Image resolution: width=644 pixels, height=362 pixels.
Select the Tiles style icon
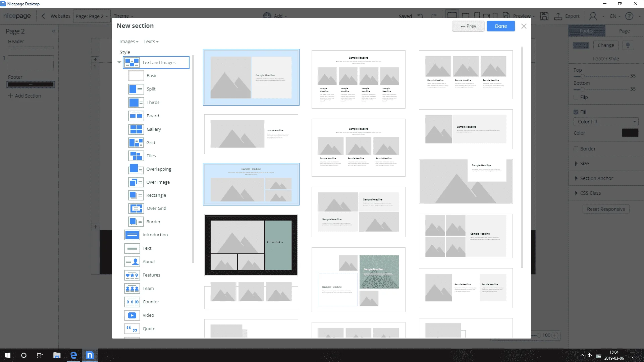point(136,156)
